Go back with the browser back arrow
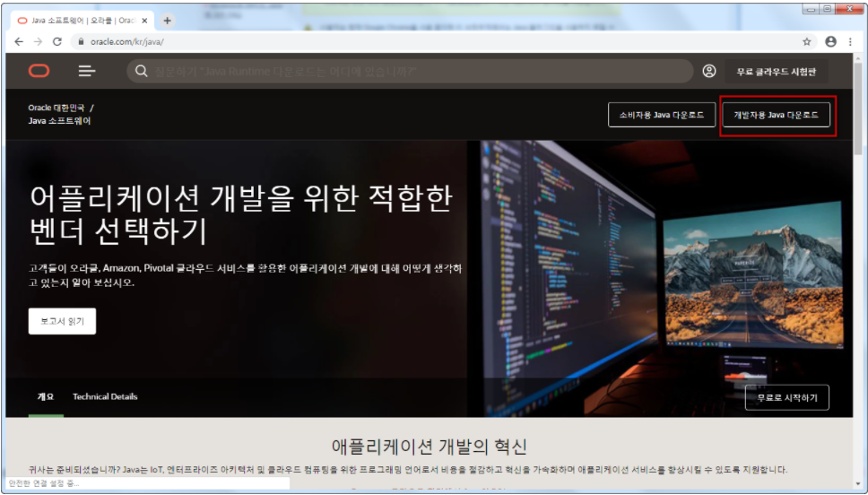Image resolution: width=868 pixels, height=495 pixels. coord(19,41)
